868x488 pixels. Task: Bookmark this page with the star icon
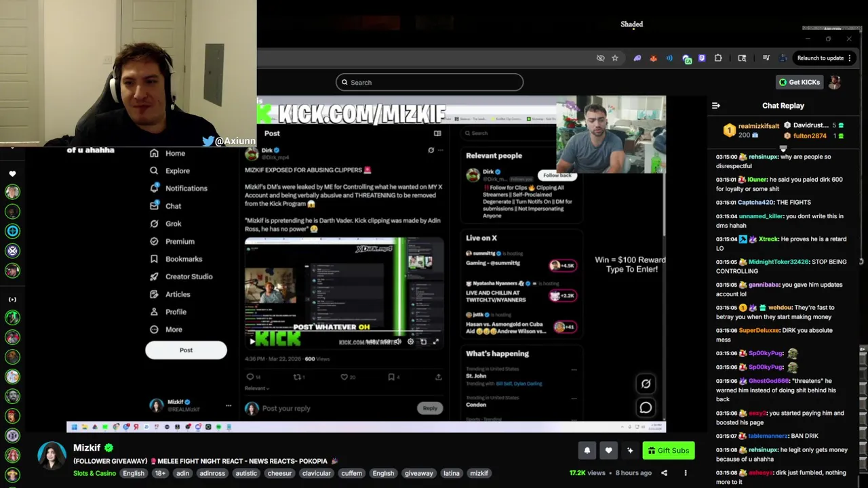[615, 58]
